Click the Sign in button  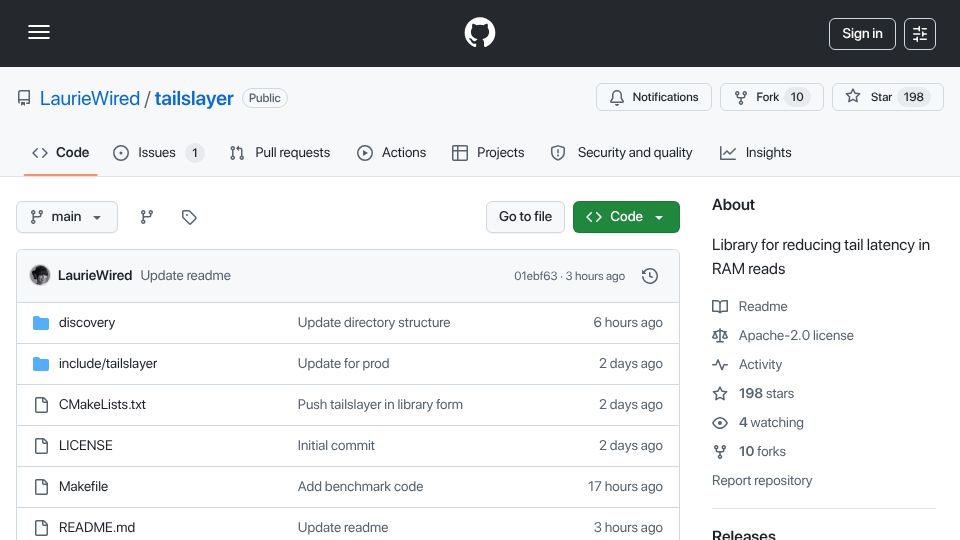point(862,34)
